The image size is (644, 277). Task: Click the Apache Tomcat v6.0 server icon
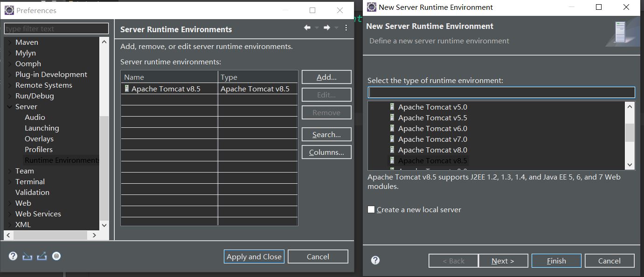coord(392,128)
